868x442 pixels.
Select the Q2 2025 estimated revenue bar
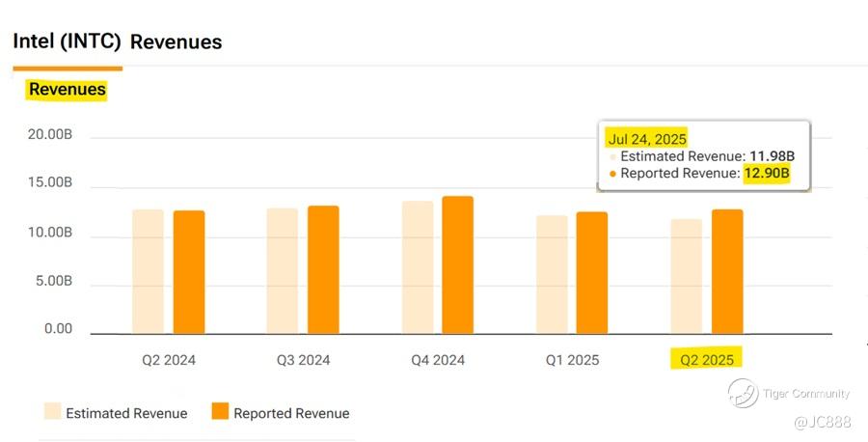tap(687, 276)
